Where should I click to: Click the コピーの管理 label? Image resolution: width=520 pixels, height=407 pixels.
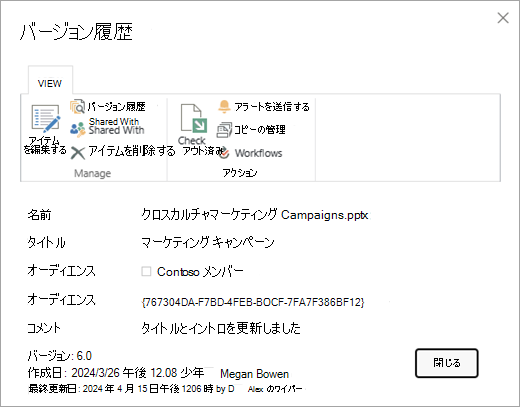260,130
